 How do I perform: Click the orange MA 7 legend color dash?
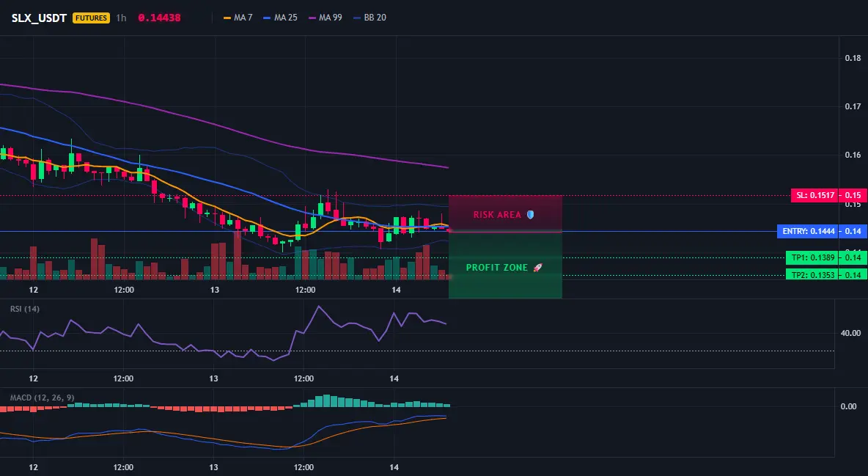coord(227,18)
